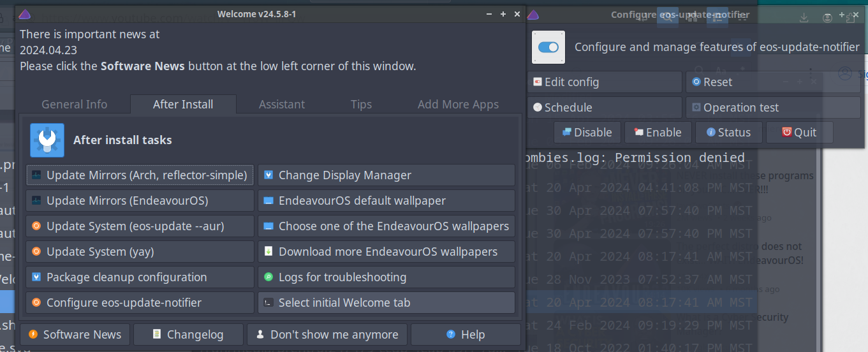This screenshot has height=352, width=868.
Task: Click the After install tasks wrench icon
Action: pyautogui.click(x=47, y=140)
